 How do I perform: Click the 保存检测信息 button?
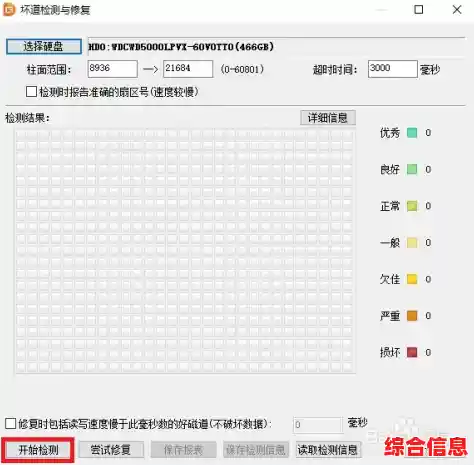coord(256,450)
